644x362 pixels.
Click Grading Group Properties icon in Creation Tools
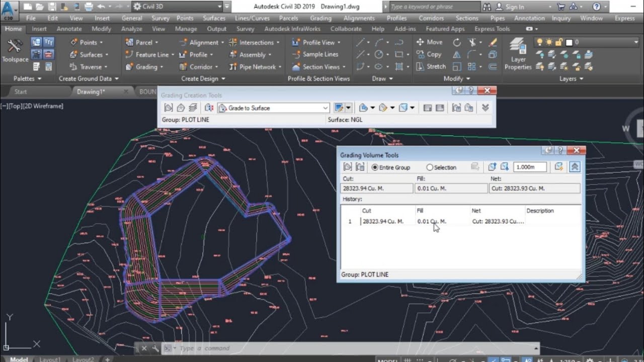coord(457,108)
